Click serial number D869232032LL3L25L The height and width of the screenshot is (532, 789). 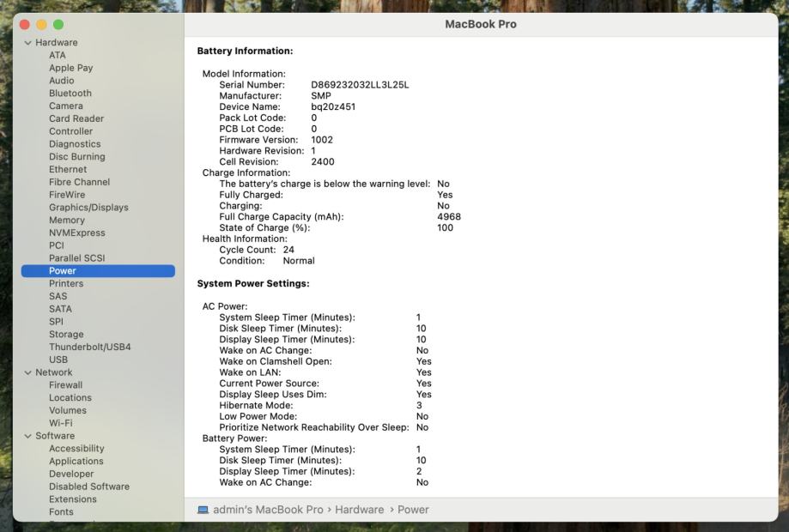point(360,85)
